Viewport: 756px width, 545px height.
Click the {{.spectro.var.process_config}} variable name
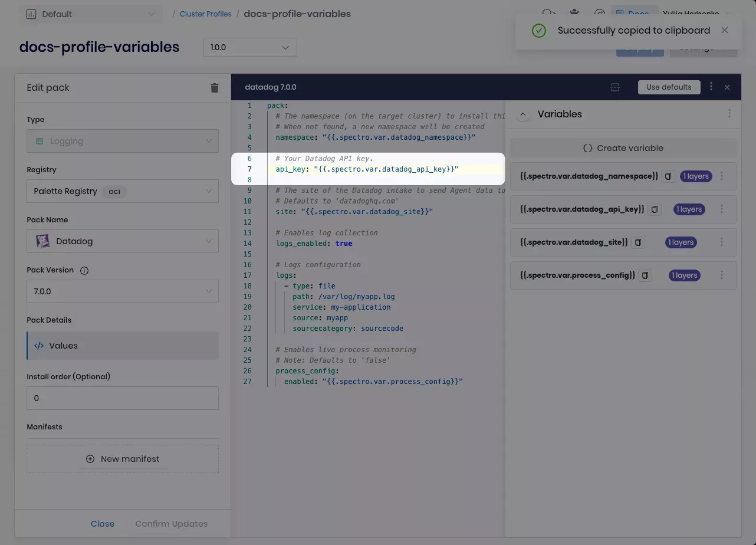pyautogui.click(x=578, y=275)
